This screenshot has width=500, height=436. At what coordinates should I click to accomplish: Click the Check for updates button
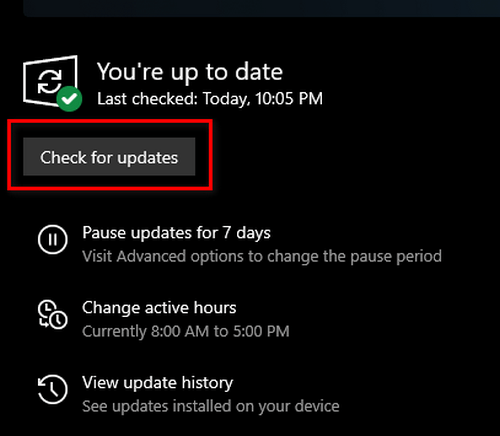pos(109,157)
